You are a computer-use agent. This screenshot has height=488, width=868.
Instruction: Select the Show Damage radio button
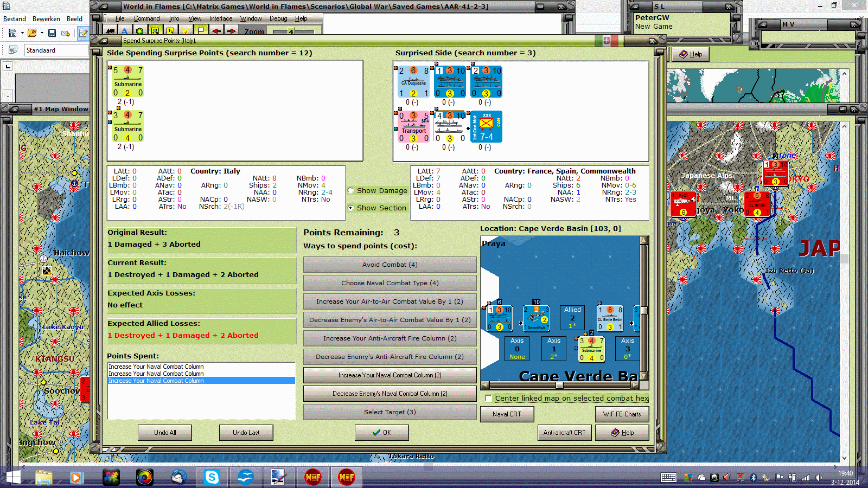click(350, 190)
